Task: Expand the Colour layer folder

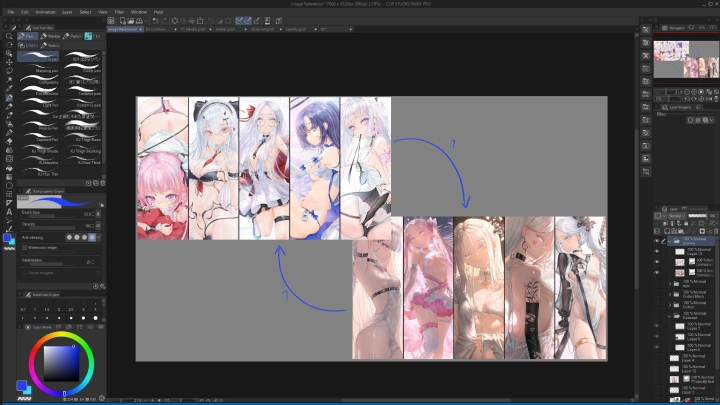Action: pyautogui.click(x=669, y=305)
